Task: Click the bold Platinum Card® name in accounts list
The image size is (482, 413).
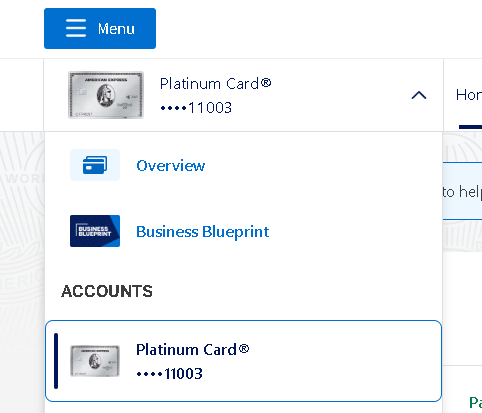Action: (193, 350)
